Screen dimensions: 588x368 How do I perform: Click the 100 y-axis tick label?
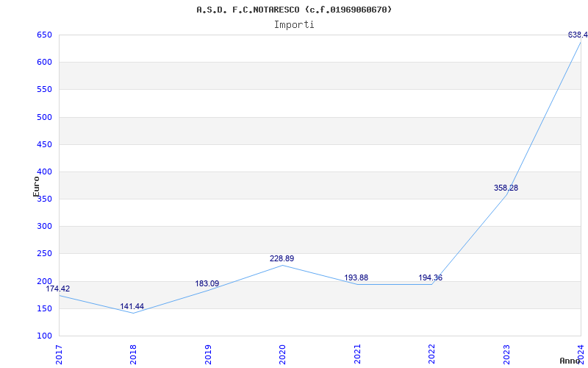[43, 336]
